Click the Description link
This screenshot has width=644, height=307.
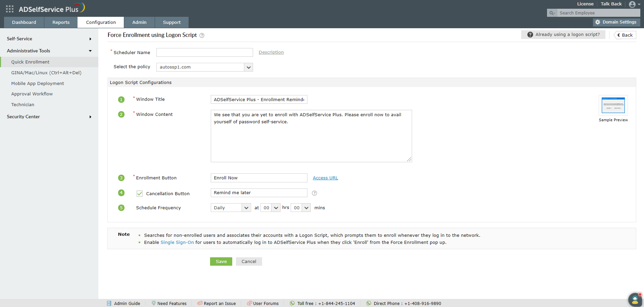pos(271,52)
